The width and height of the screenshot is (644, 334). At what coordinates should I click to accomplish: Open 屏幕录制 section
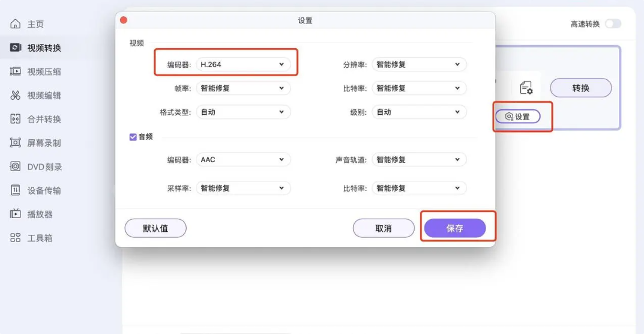pyautogui.click(x=44, y=143)
